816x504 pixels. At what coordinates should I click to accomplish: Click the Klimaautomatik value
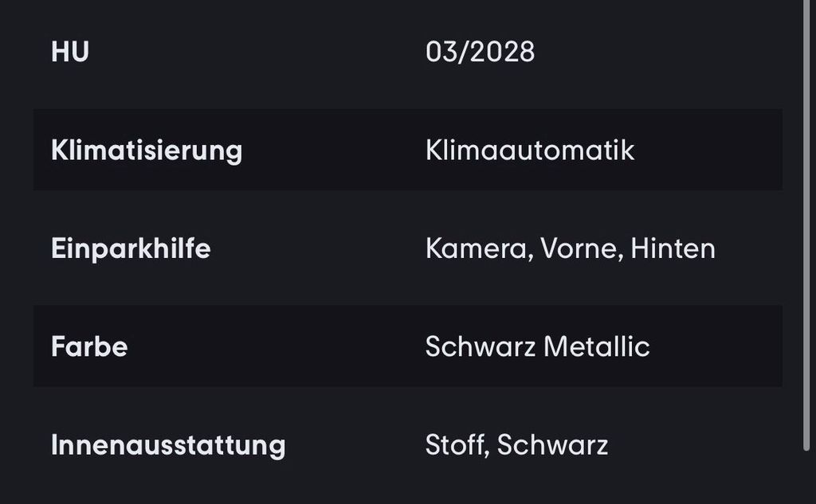tap(530, 150)
